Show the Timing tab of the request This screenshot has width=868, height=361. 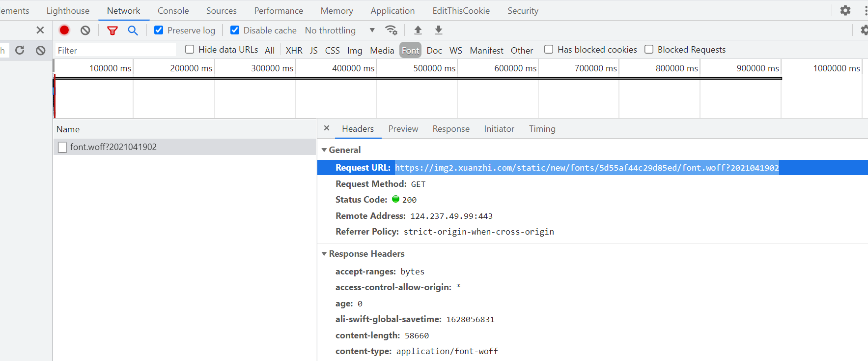click(x=542, y=129)
